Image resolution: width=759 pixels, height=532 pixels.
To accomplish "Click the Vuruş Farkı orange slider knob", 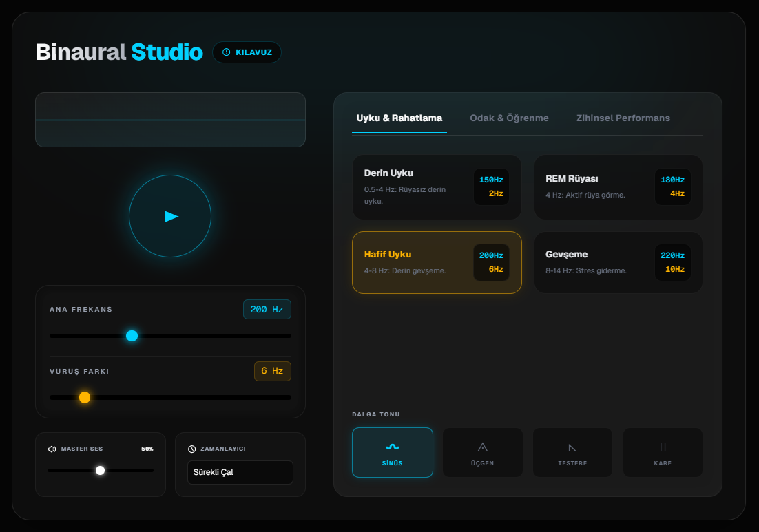I will pyautogui.click(x=85, y=397).
